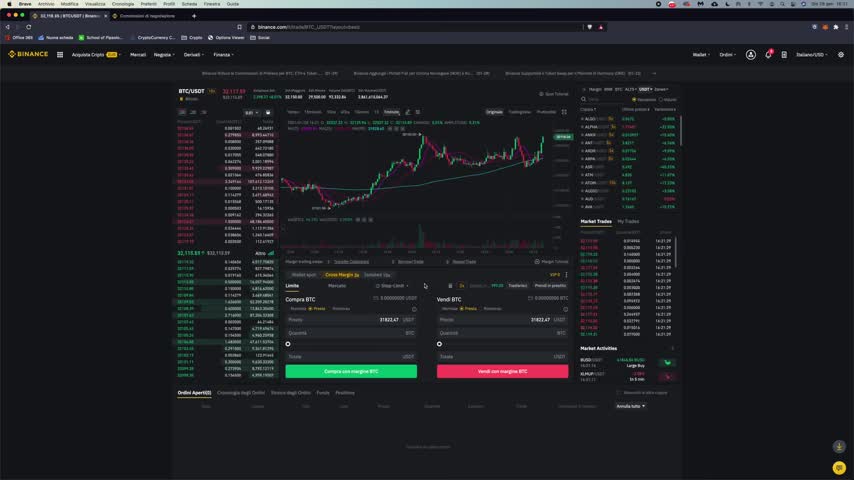
Task: Toggle the hide other pairs checkbox
Action: 619,393
